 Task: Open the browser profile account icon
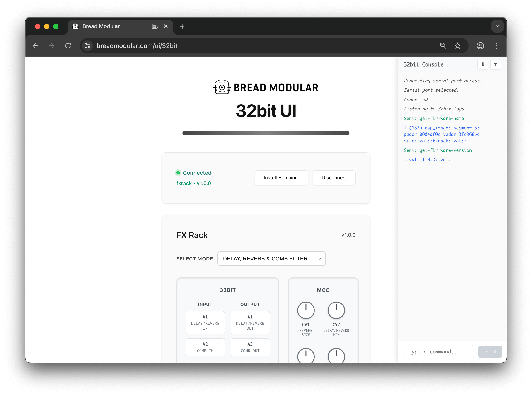click(480, 45)
